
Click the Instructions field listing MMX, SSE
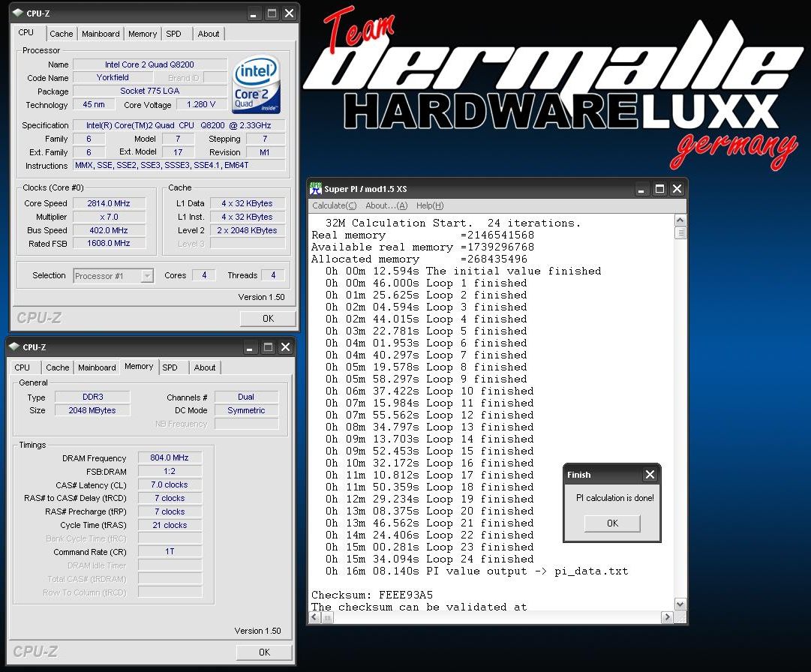click(x=179, y=166)
